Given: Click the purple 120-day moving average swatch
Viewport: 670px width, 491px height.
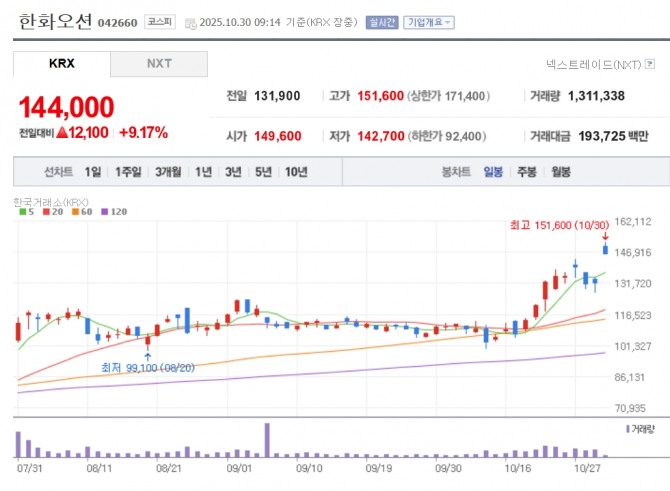Looking at the screenshot, I should pos(104,212).
